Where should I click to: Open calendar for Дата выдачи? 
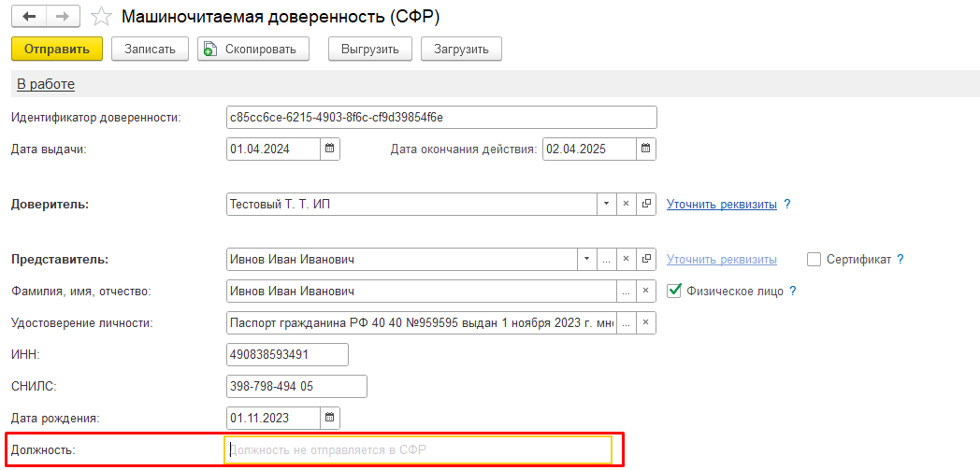(x=329, y=149)
